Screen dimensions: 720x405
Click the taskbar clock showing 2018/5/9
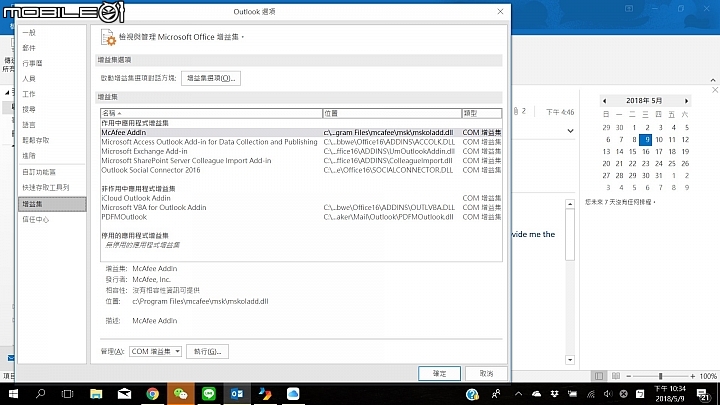point(669,394)
